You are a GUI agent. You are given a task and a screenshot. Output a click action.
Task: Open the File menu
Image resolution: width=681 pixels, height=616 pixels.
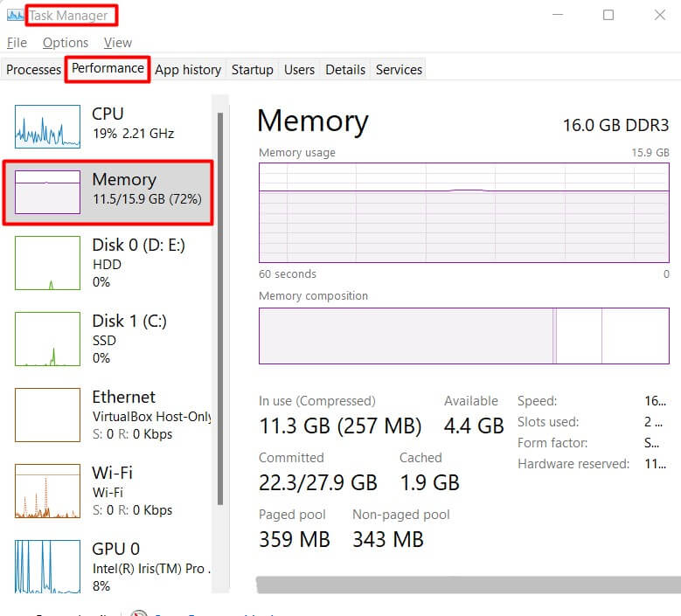[x=17, y=42]
